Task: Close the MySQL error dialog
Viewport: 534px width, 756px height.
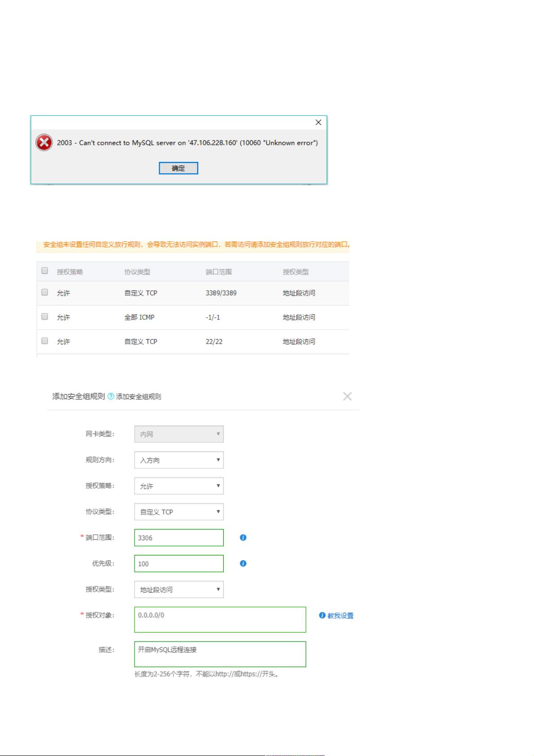Action: click(318, 122)
